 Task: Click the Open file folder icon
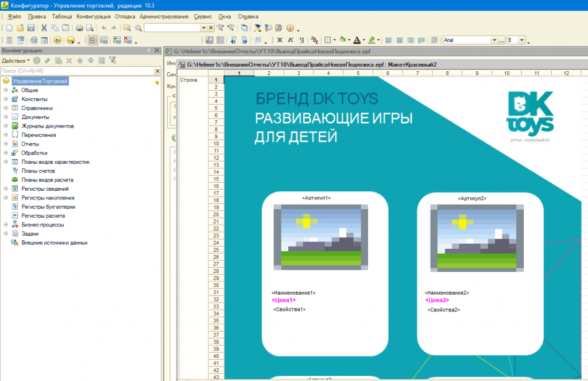20,28
